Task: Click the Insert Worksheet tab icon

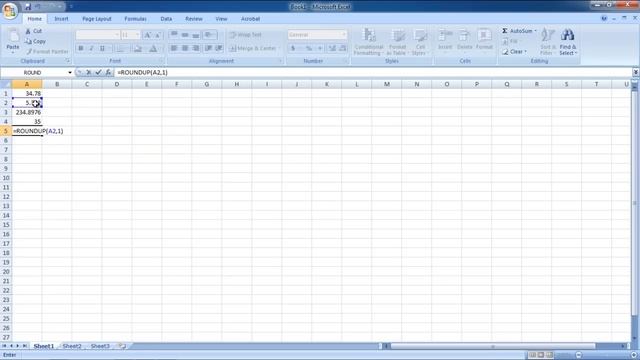Action: (x=122, y=346)
